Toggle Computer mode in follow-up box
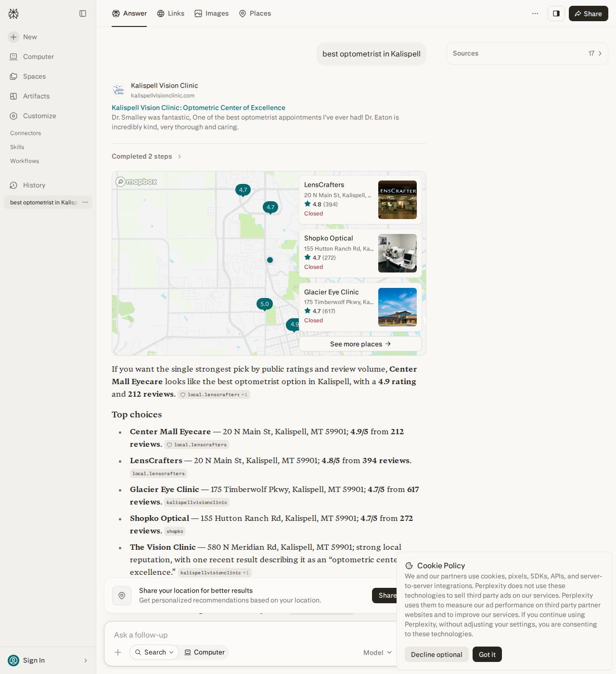Viewport: 616px width, 674px height. 205,652
